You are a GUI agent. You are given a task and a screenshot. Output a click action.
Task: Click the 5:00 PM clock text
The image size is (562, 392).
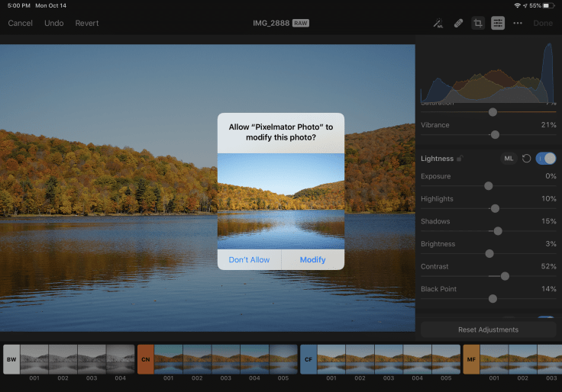pos(19,6)
